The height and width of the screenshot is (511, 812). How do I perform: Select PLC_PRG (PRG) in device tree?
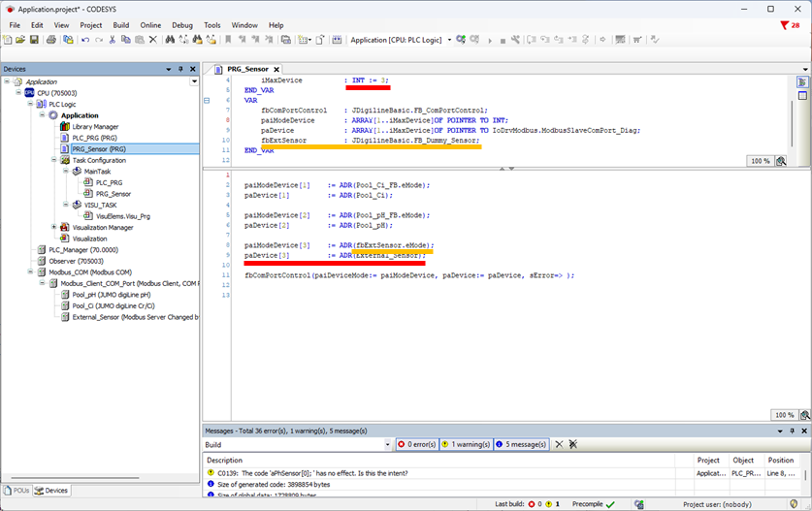coord(94,138)
